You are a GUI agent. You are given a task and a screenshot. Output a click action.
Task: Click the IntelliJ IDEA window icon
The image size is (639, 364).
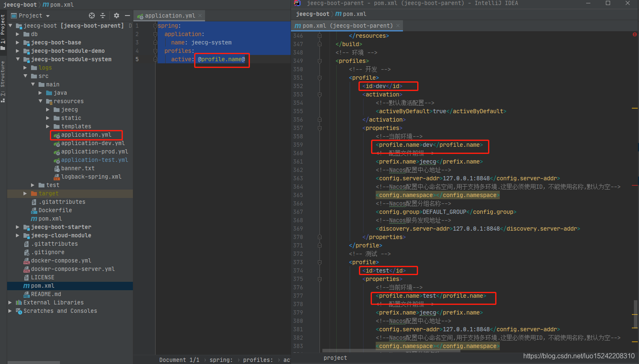pos(297,3)
